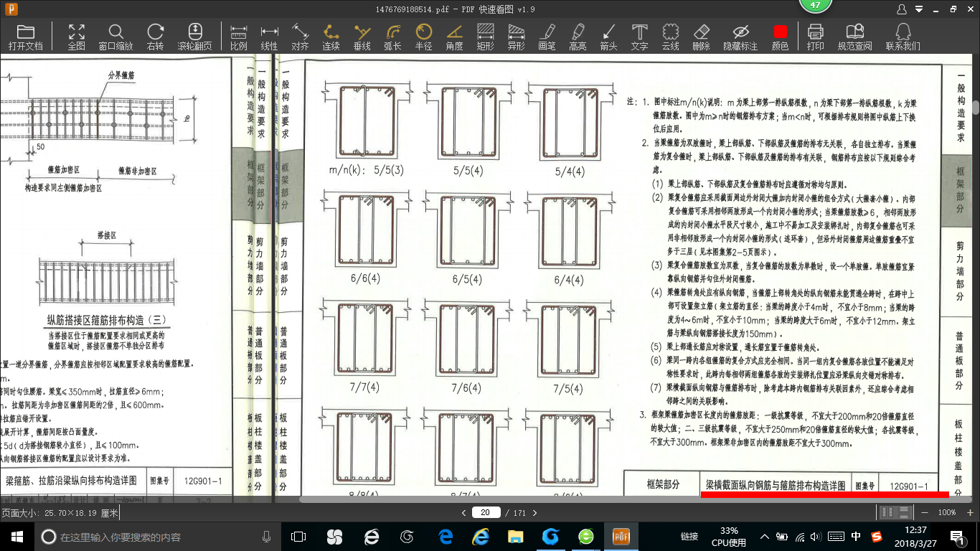Click the 6/6(4) beam section label
Viewport: 980px width, 551px height.
click(364, 279)
